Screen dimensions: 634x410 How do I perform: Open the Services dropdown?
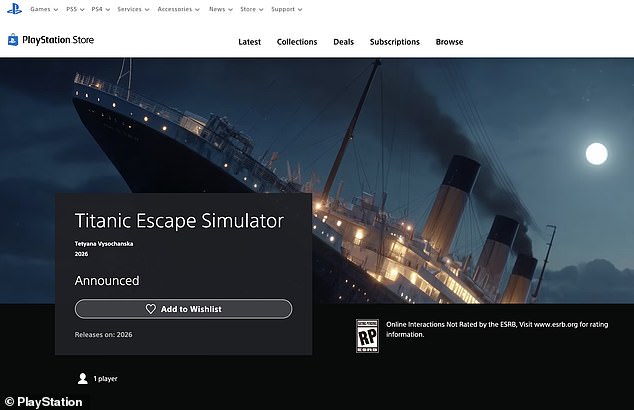point(133,9)
